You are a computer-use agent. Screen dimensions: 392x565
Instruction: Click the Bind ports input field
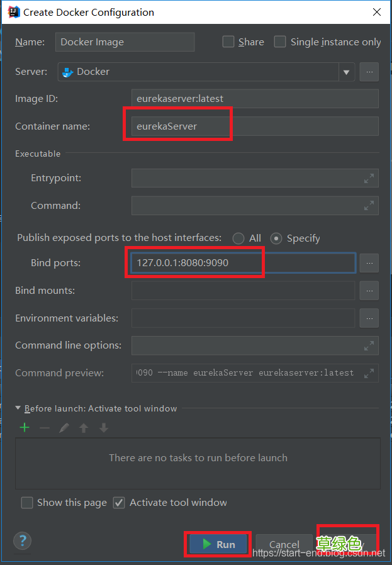pyautogui.click(x=244, y=263)
